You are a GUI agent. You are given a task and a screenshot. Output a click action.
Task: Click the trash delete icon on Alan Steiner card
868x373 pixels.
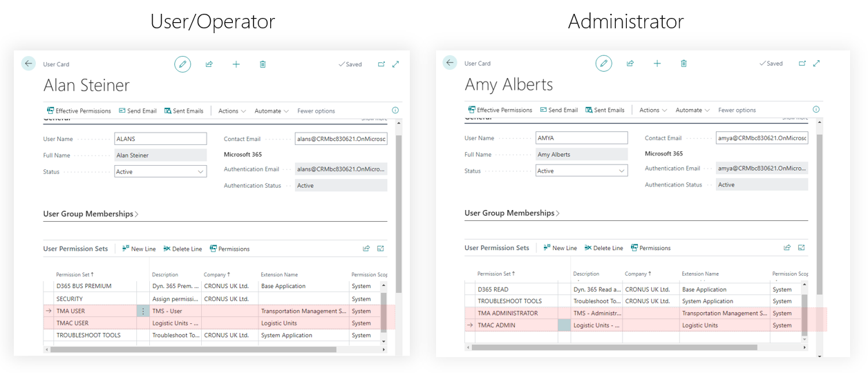click(263, 64)
